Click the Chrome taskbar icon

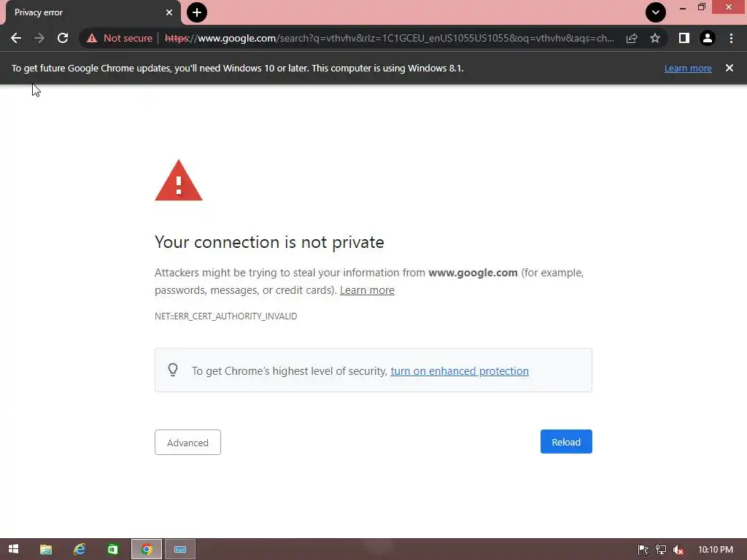coord(146,549)
